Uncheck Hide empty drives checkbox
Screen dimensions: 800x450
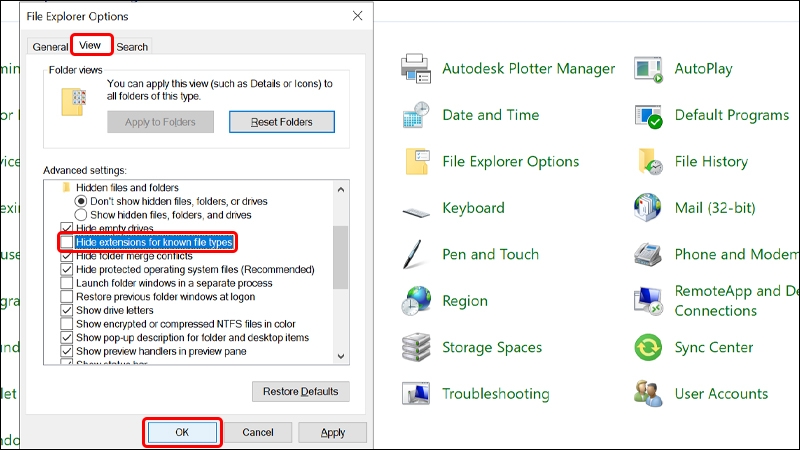click(66, 228)
